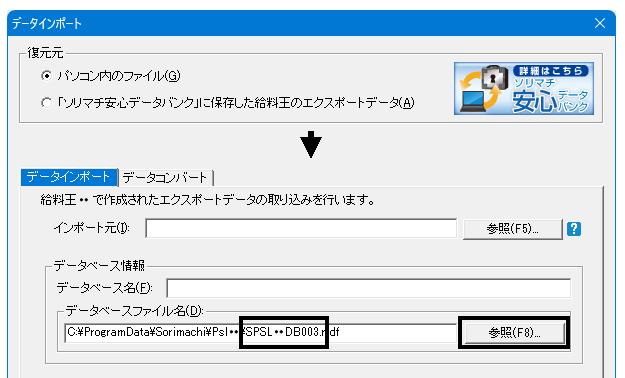Viewport: 625px width, 378px height.
Task: Click the インポート元(I) label
Action: (x=92, y=228)
